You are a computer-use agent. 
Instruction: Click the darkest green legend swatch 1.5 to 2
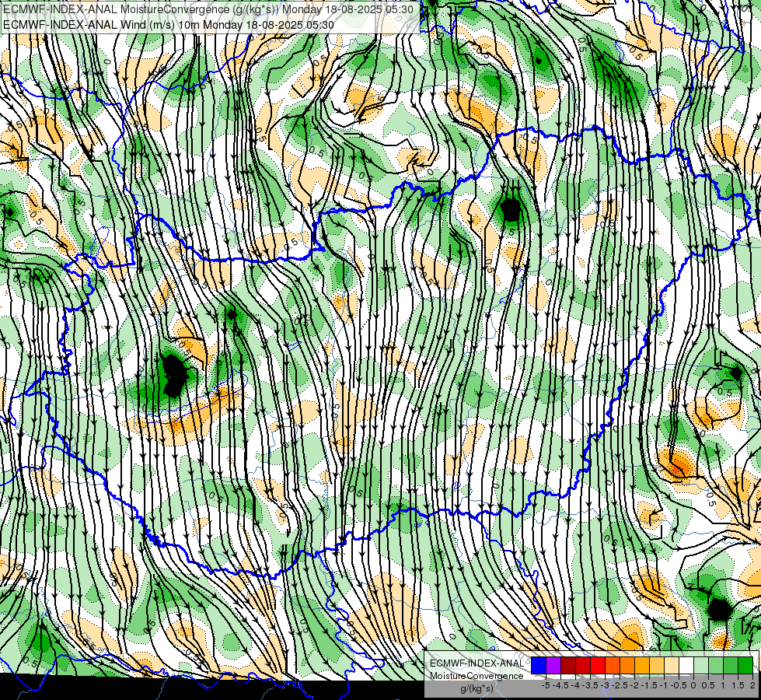[745, 665]
